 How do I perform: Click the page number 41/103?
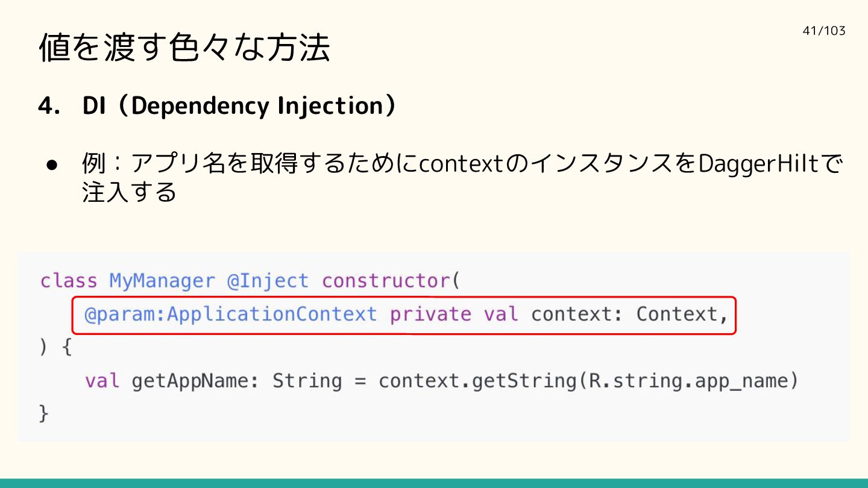pyautogui.click(x=824, y=31)
